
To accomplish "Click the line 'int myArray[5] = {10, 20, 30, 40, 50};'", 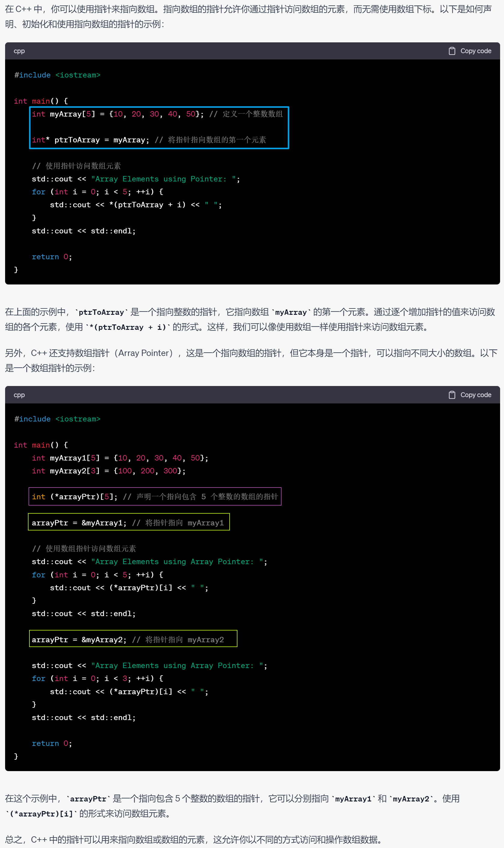I will [x=117, y=114].
